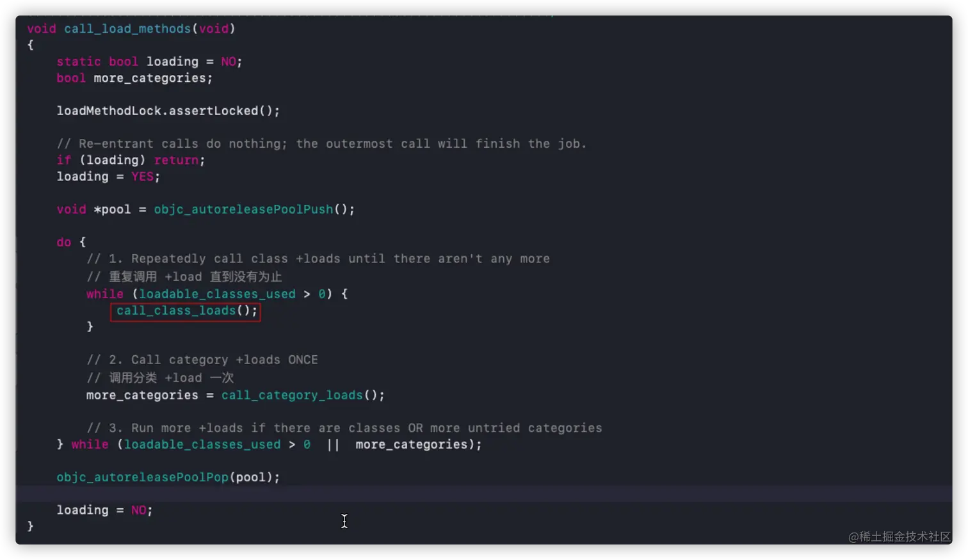Click the if (loading) return statement
This screenshot has width=968, height=560.
click(130, 160)
